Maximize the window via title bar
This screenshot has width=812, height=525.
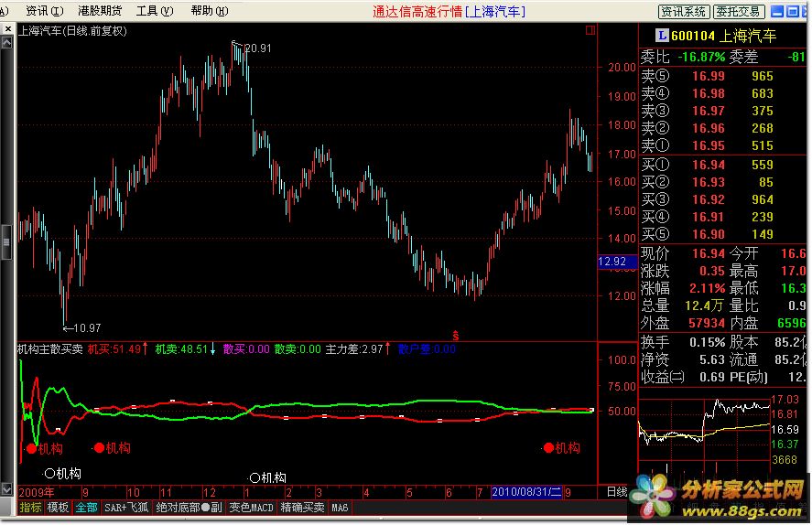[x=793, y=11]
